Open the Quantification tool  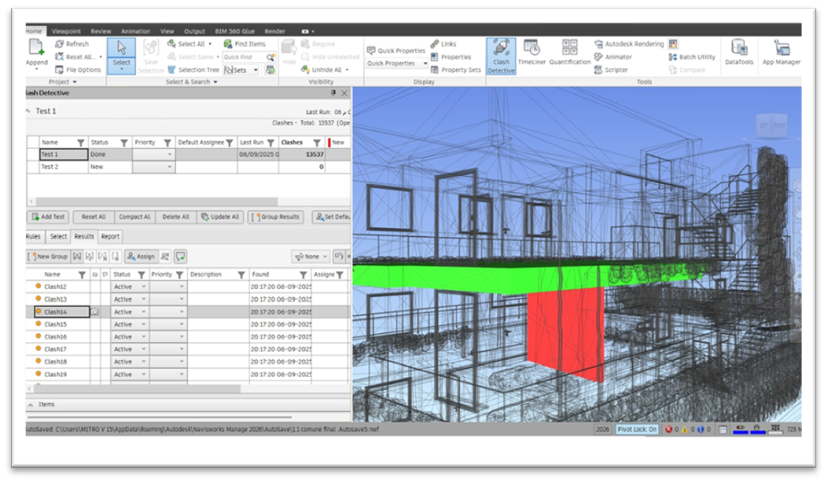point(570,54)
